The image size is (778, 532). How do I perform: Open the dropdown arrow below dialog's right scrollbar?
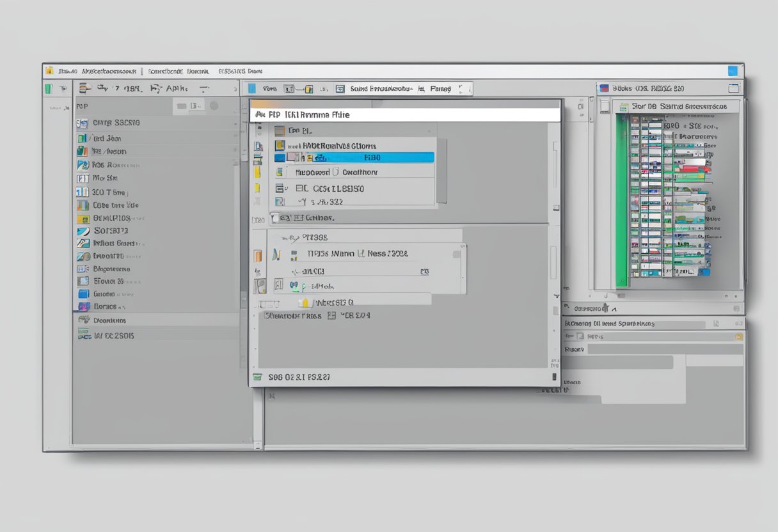point(555,297)
